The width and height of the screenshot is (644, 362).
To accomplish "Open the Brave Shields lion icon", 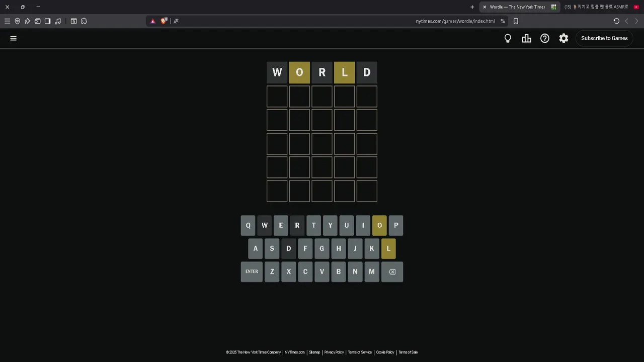I will pos(164,21).
